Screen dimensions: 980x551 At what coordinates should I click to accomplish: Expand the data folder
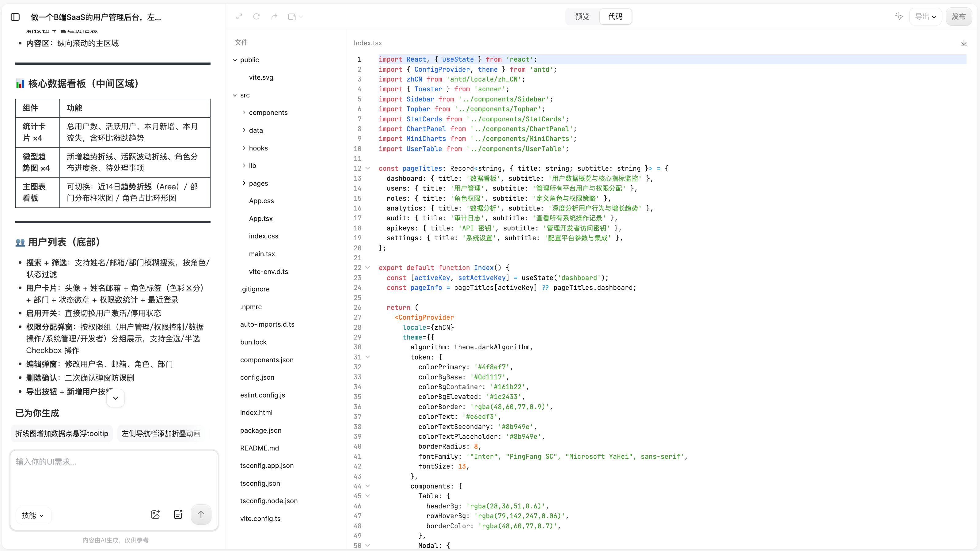point(244,130)
